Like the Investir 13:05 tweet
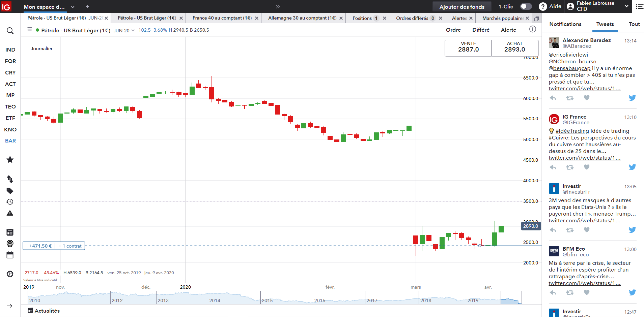644x317 pixels. click(587, 230)
